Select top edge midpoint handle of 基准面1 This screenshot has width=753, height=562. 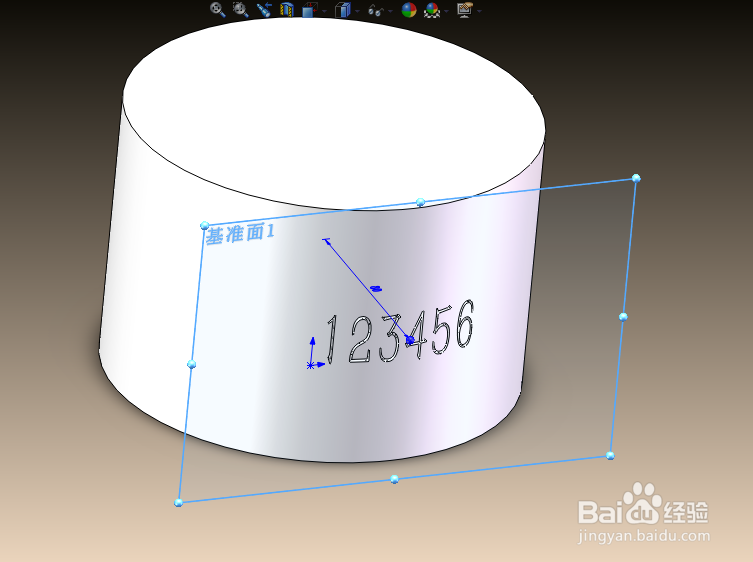(421, 202)
